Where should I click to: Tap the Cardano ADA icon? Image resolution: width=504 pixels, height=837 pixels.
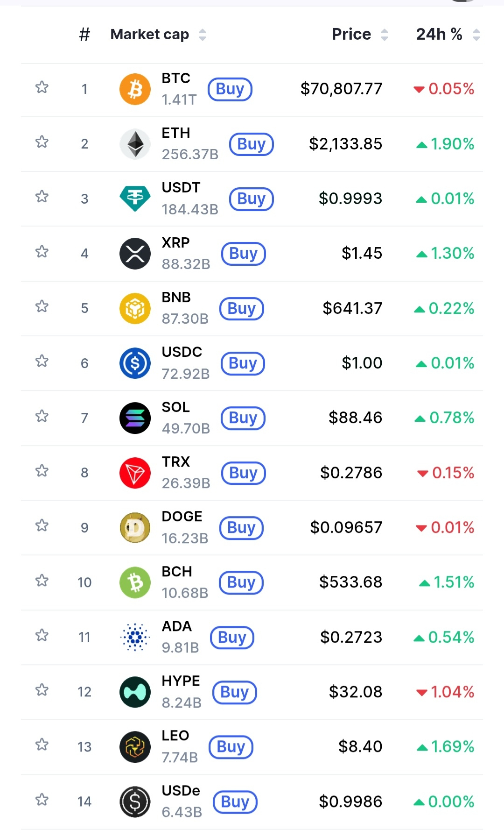coord(135,637)
